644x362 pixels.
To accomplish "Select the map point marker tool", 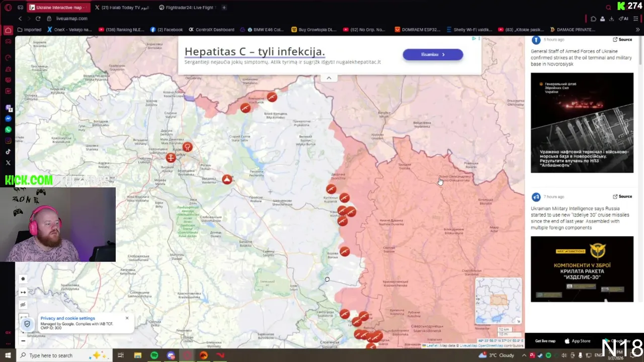I will pyautogui.click(x=23, y=279).
